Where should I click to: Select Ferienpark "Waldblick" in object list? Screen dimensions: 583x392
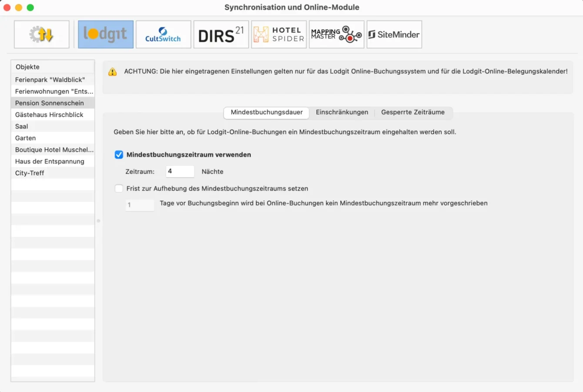pos(53,80)
